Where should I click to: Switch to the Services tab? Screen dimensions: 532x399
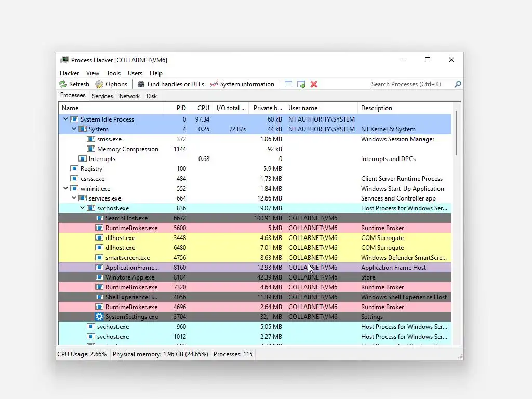coord(102,96)
